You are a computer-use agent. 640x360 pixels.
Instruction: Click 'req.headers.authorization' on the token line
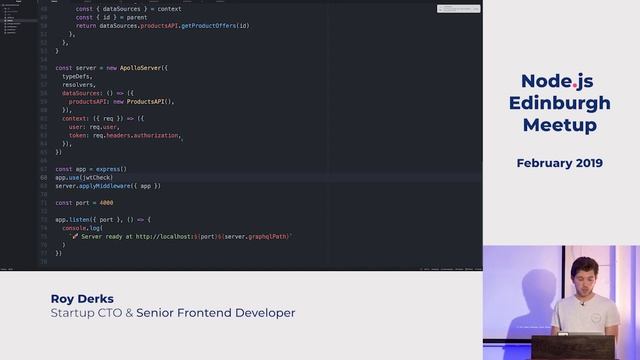coord(136,136)
